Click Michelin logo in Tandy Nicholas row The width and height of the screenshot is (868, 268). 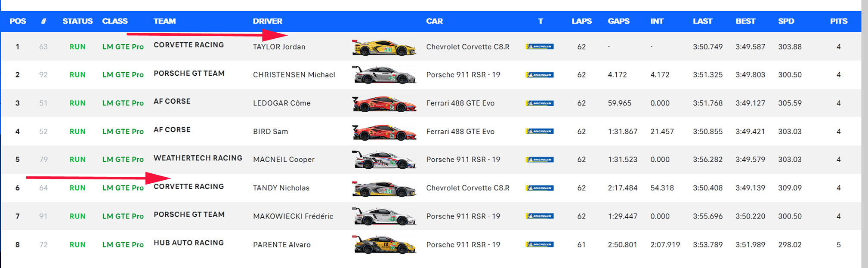coord(540,188)
